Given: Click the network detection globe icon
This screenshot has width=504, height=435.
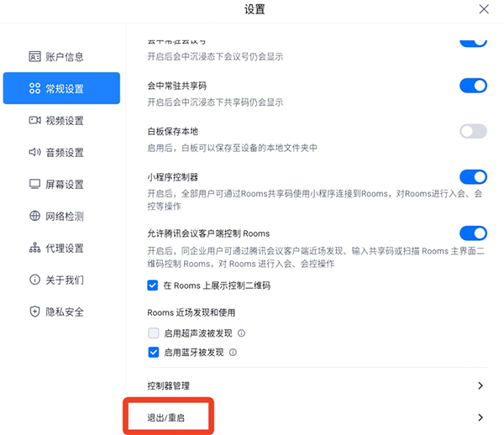Looking at the screenshot, I should click(x=34, y=216).
